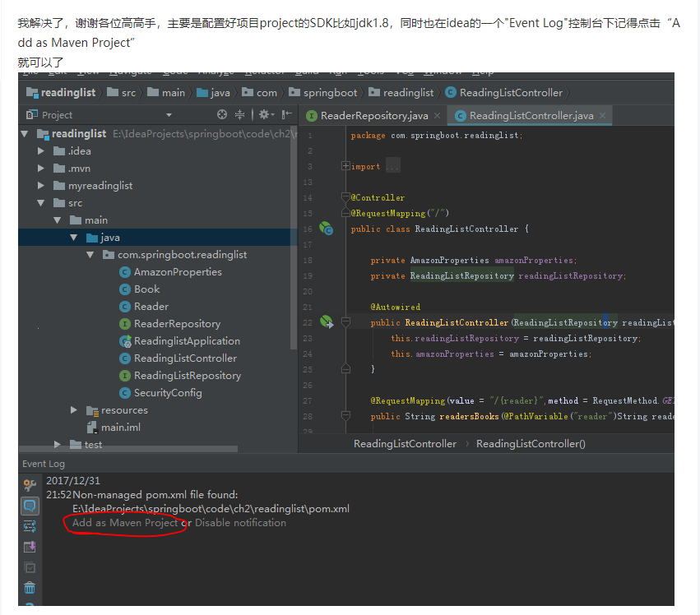
Task: Switch to ReaderRepository.java tab
Action: pos(374,116)
